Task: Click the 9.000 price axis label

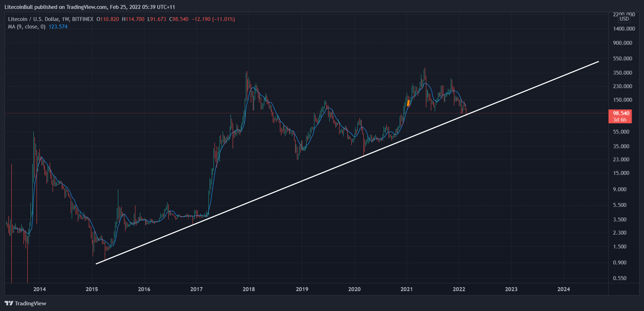Action: tap(620, 189)
